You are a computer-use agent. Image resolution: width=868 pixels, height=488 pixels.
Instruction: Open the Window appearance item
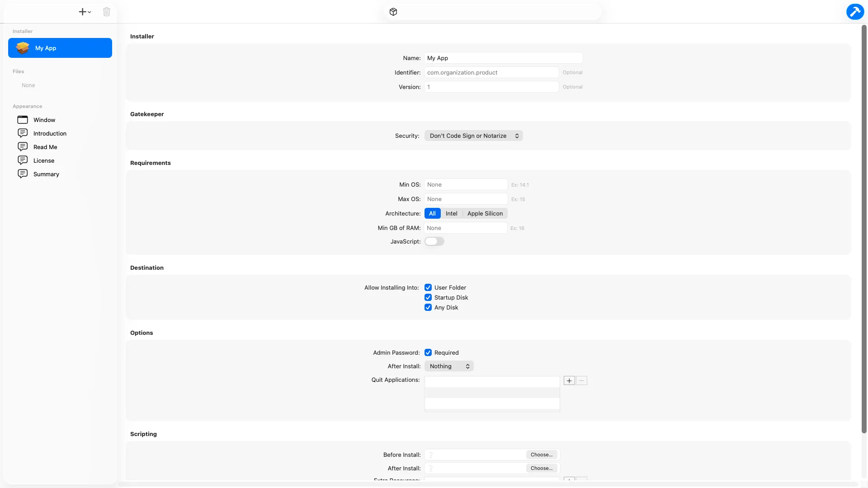coord(44,120)
